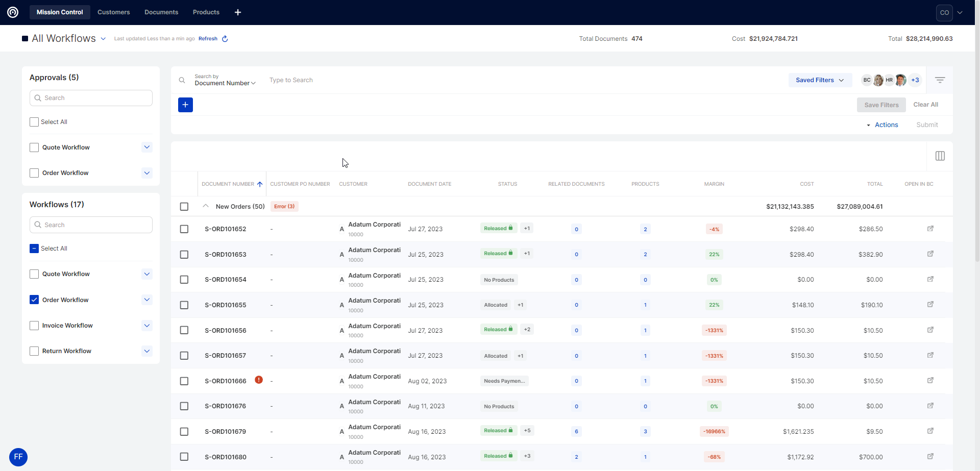Screen dimensions: 980x471
Task: Click the FF avatar bubble at bottom left
Action: point(18,457)
